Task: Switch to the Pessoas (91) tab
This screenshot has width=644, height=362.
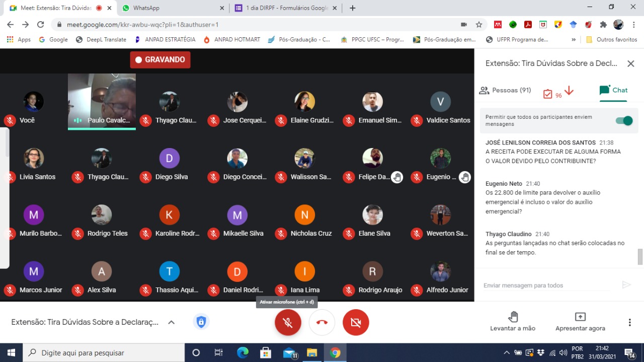Action: tap(505, 91)
